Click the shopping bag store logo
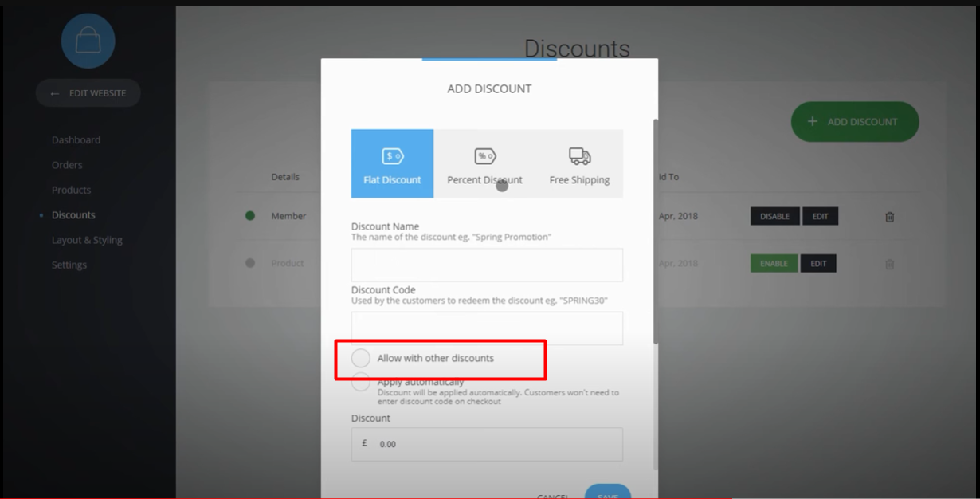The width and height of the screenshot is (980, 499). click(x=88, y=41)
